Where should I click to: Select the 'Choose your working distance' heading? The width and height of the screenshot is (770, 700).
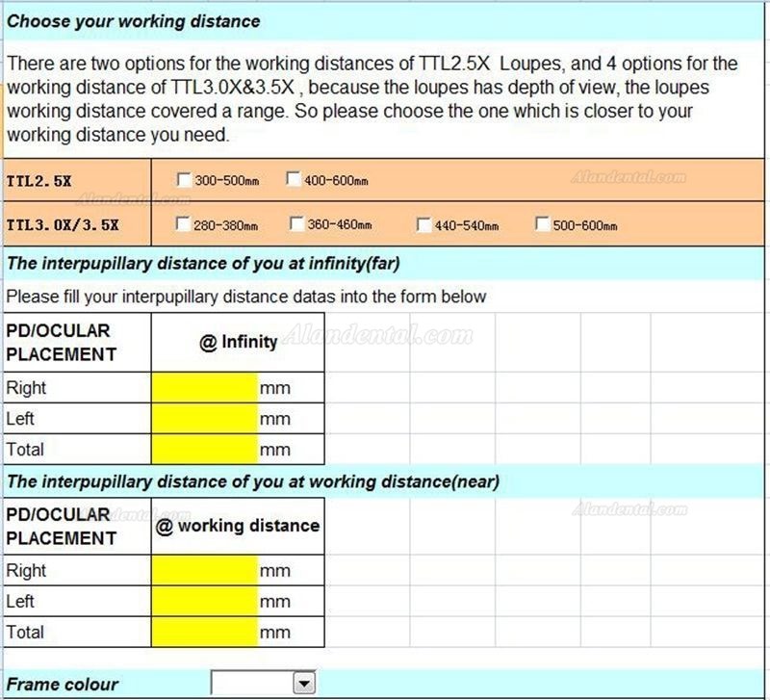134,20
